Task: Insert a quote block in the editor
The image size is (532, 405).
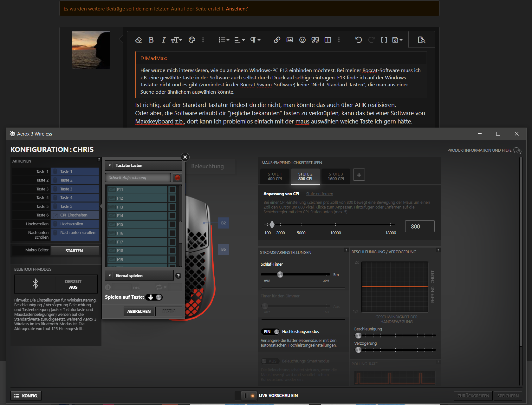Action: [x=315, y=40]
